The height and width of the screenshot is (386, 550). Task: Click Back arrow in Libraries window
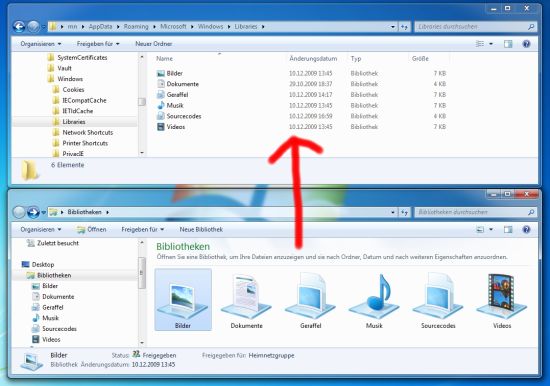[x=19, y=27]
